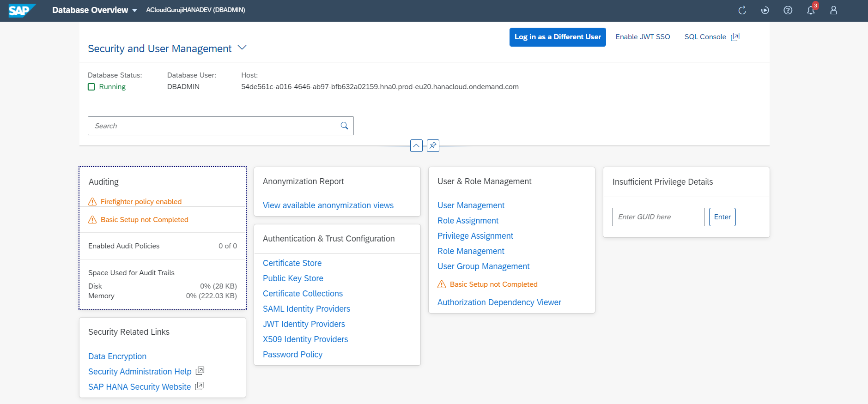
Task: Click the refresh icon in top bar
Action: [x=742, y=10]
